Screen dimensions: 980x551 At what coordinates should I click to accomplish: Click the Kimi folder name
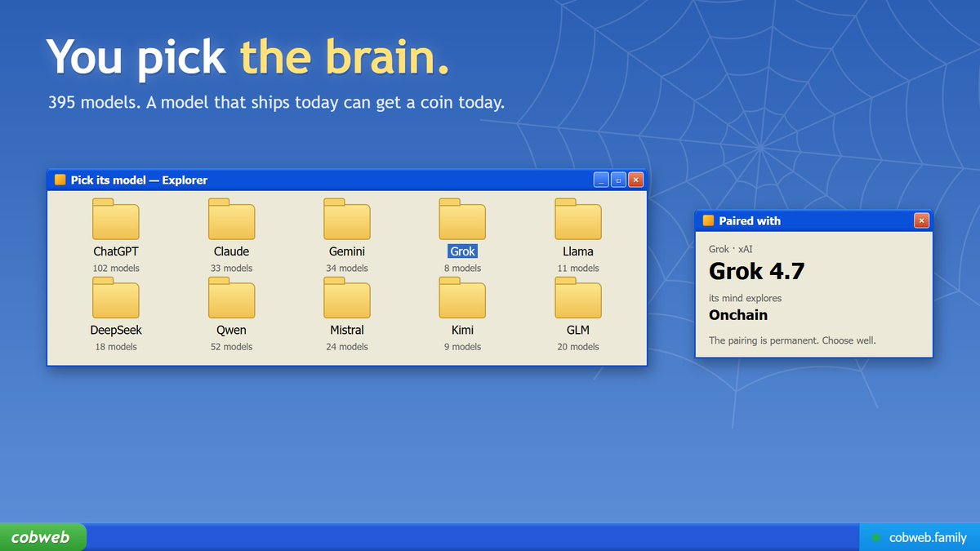tap(462, 330)
